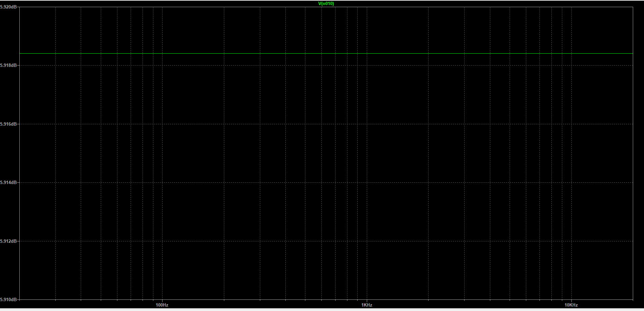
Task: Select the 5.914dB axis label
Action: point(8,183)
